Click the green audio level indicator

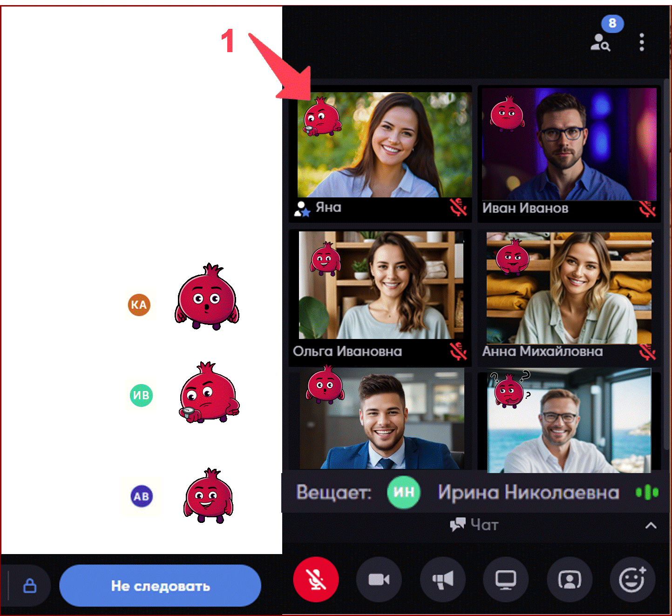point(647,492)
